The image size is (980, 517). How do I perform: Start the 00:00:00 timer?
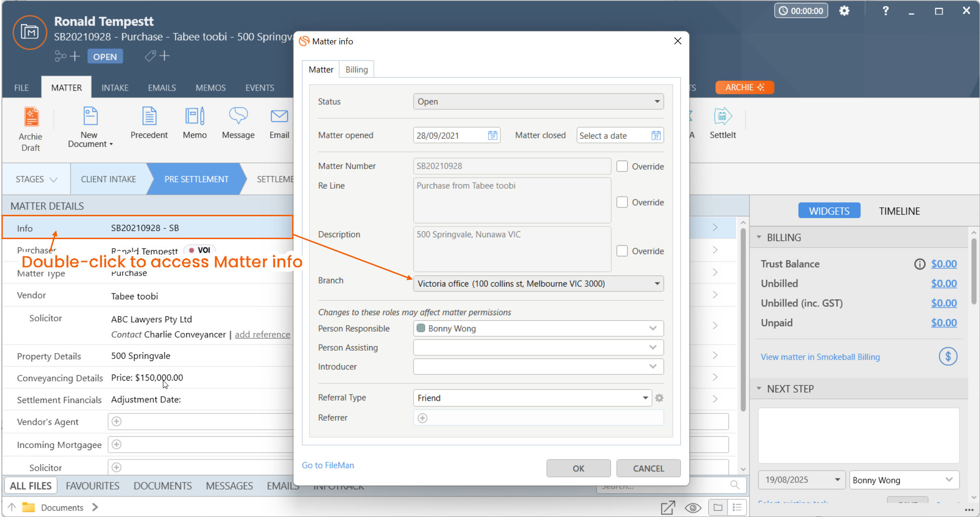tap(801, 11)
